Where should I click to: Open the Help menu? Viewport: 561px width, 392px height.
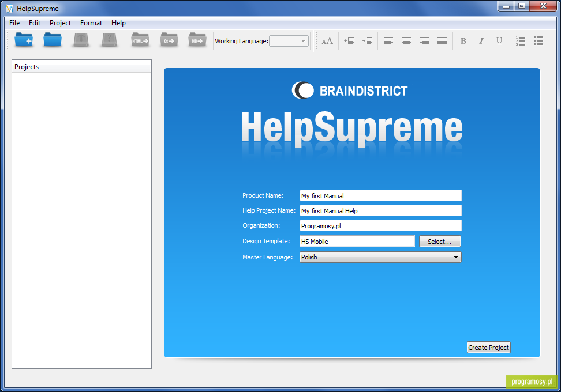pyautogui.click(x=118, y=23)
